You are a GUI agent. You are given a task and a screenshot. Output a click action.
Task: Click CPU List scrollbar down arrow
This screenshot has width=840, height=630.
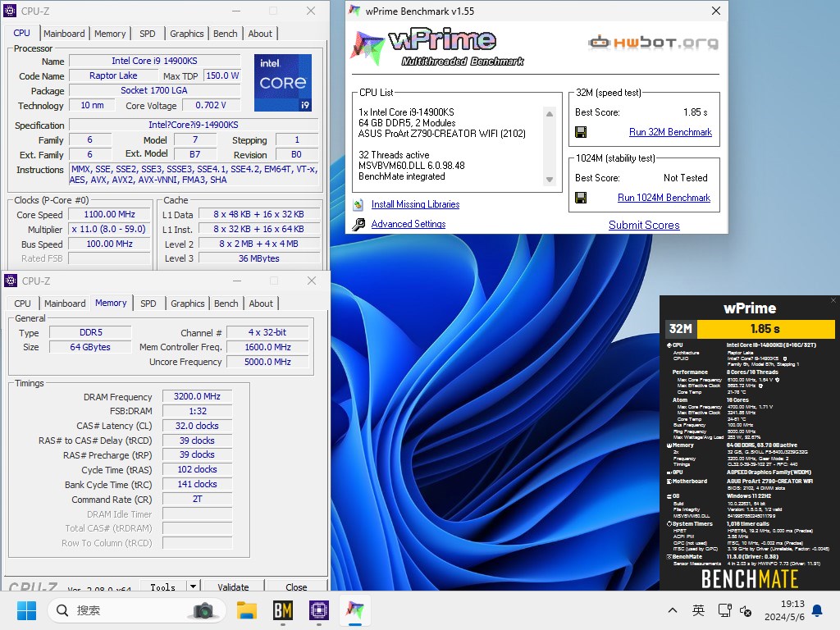[x=549, y=180]
